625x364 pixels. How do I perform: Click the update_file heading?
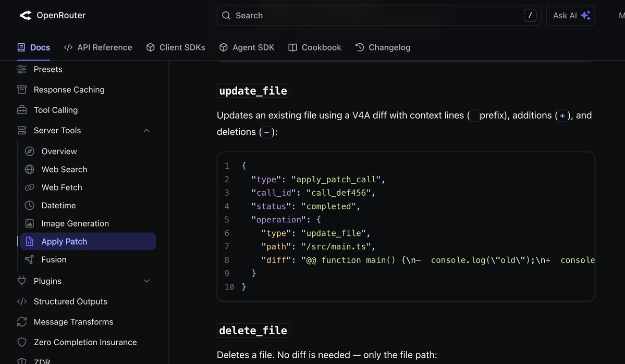click(253, 91)
